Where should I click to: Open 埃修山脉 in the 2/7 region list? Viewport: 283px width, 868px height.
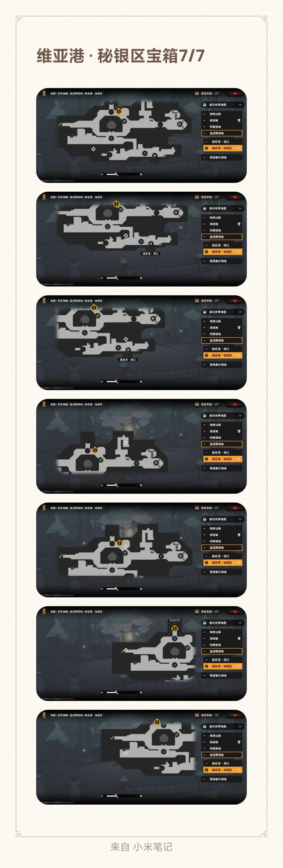(x=222, y=218)
